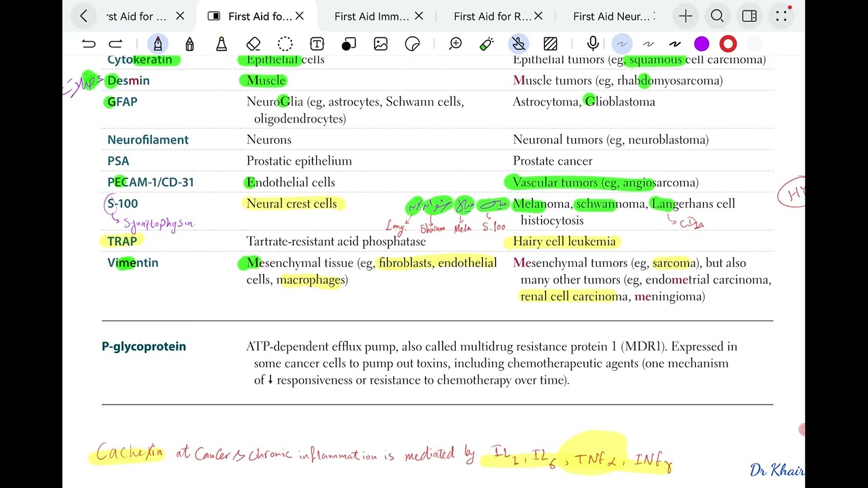
Task: Select the text box tool
Action: [317, 44]
